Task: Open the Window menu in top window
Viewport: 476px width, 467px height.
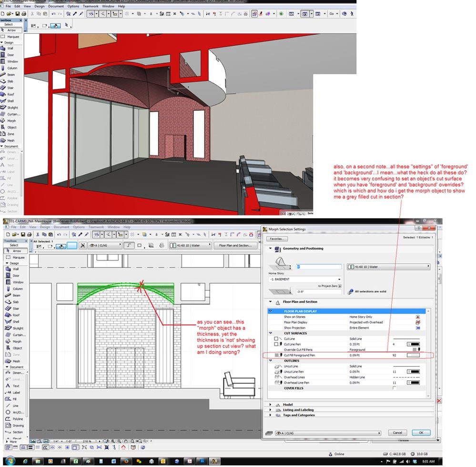Action: (108, 6)
